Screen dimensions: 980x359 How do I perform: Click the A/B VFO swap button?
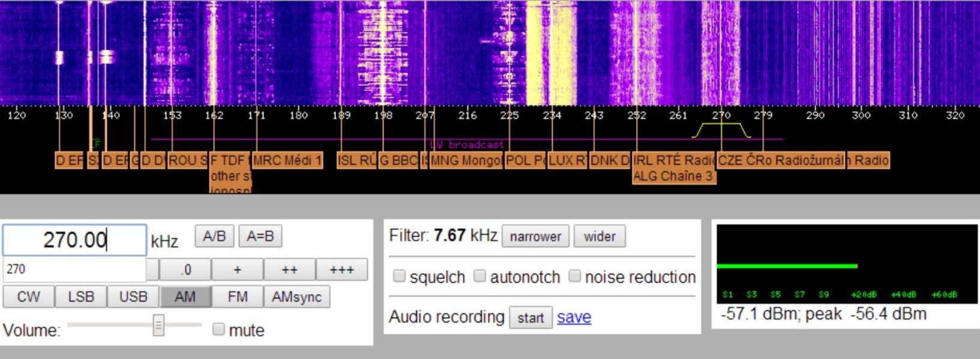click(x=214, y=237)
